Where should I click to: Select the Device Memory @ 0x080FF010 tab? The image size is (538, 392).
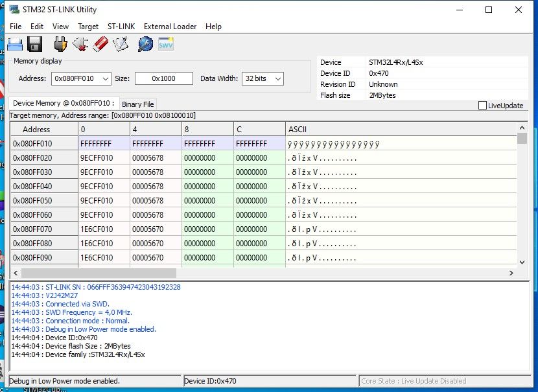pos(64,103)
